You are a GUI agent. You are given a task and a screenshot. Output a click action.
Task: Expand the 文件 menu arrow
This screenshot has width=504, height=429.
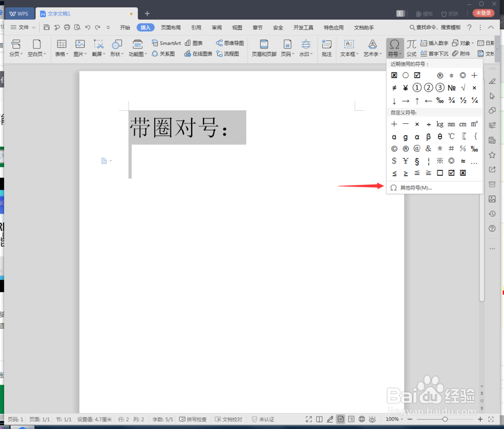[33, 28]
